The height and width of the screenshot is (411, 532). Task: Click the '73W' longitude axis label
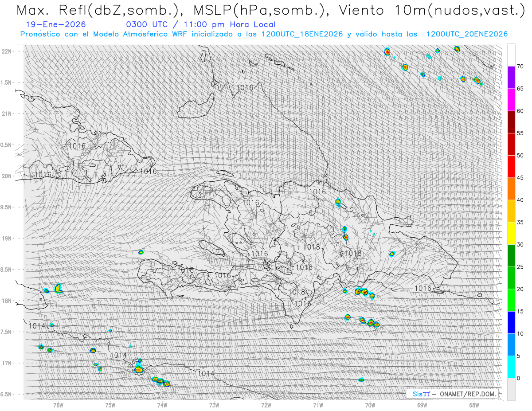tap(214, 405)
